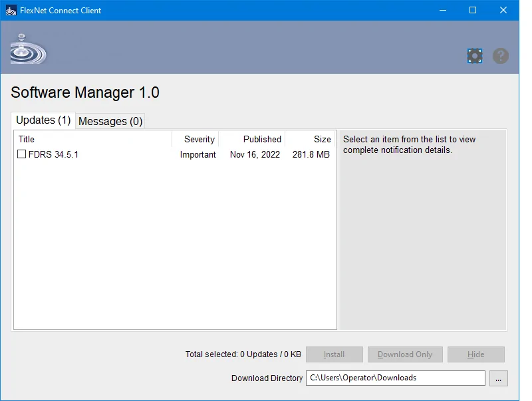This screenshot has width=532, height=401.
Task: Sort updates by Severity column
Action: coord(195,139)
